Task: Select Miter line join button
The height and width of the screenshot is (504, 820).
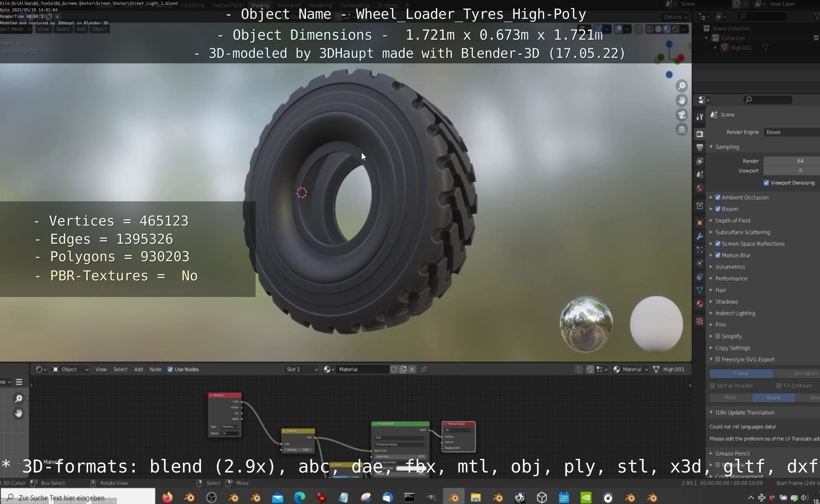Action: [x=731, y=398]
